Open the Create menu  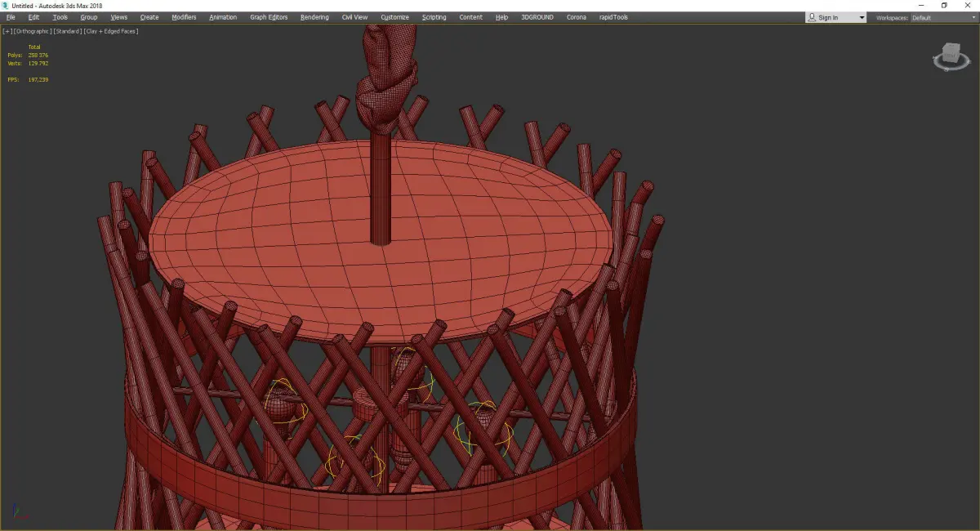tap(149, 17)
